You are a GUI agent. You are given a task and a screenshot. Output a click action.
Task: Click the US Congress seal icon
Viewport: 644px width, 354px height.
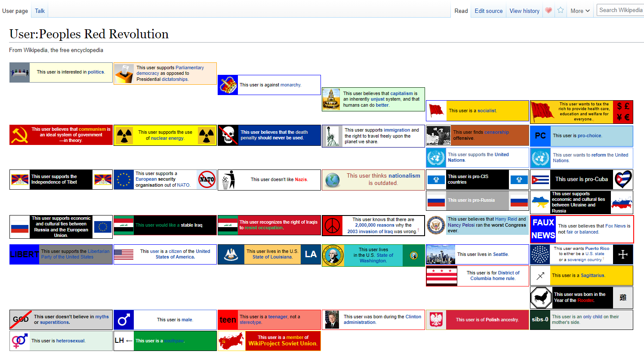436,225
